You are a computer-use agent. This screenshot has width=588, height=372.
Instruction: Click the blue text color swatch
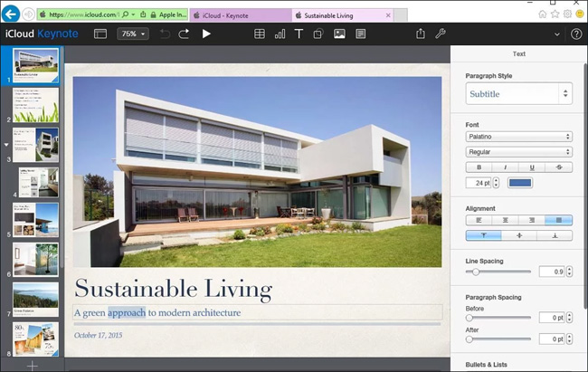point(520,183)
